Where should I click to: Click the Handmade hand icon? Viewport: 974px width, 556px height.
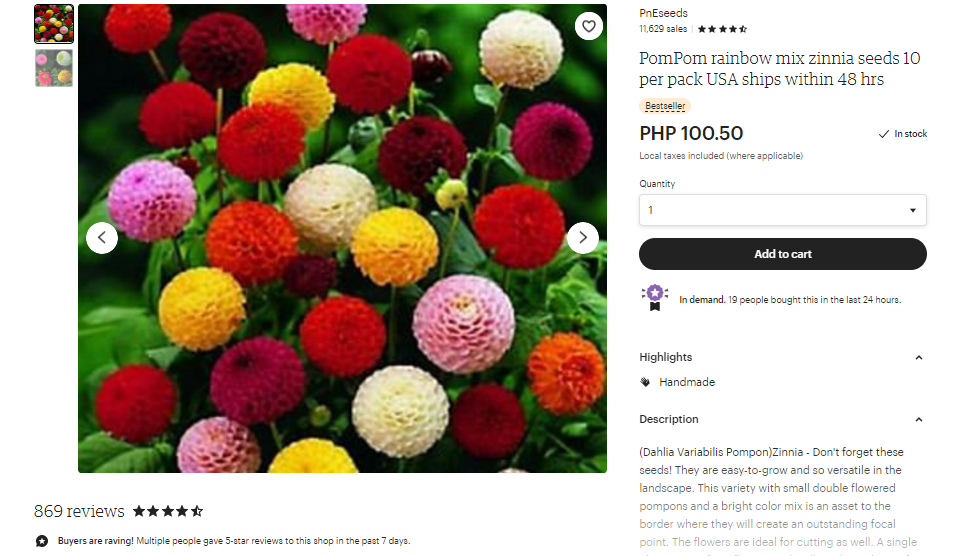point(645,382)
